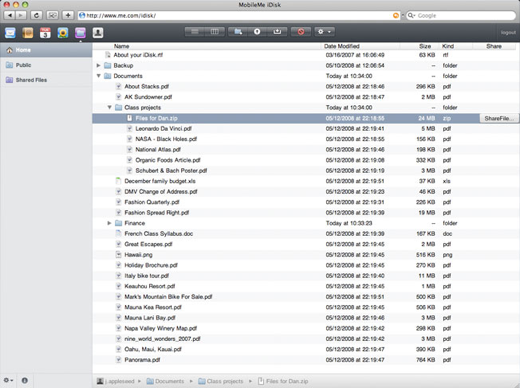520x388 pixels.
Task: Click the browser add bookmark plus button
Action: coord(68,15)
